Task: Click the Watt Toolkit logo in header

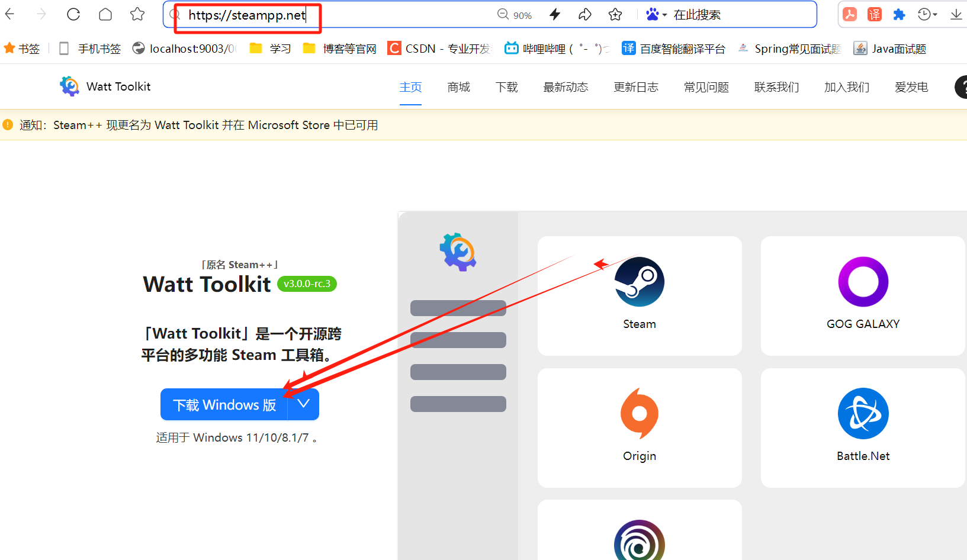Action: tap(105, 86)
